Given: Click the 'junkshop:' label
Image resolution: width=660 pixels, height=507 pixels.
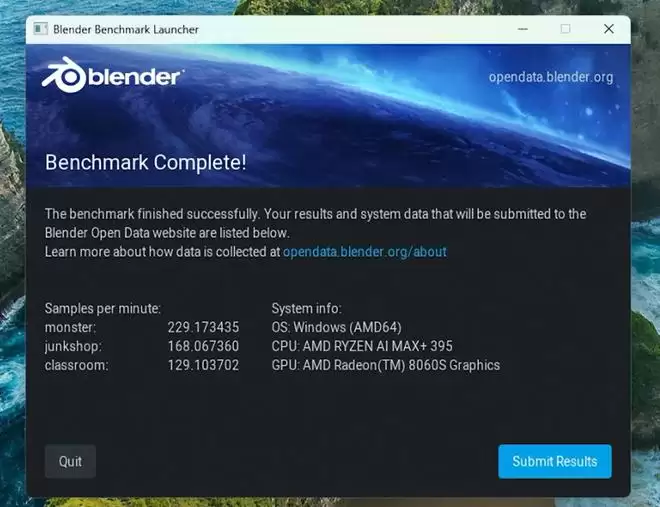Looking at the screenshot, I should 73,346.
